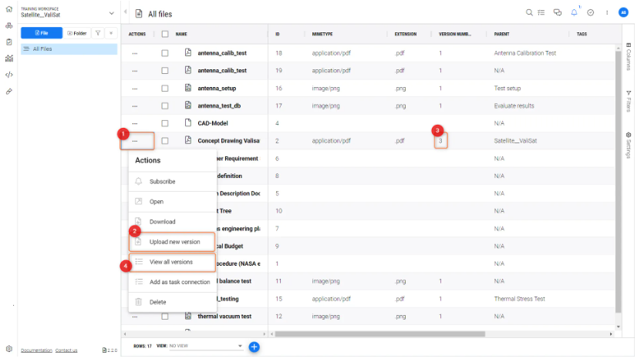Open the link connections icon in sidebar
The image size is (644, 362).
[x=8, y=92]
